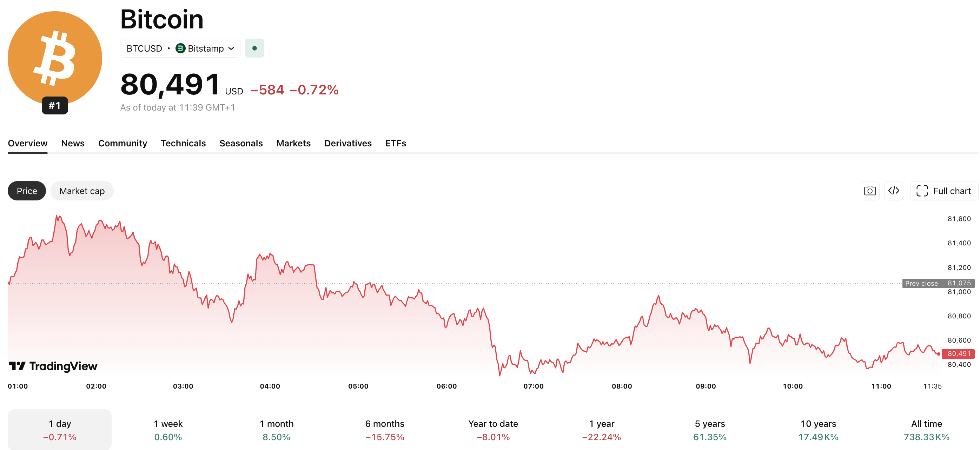Select the 1 month range
The image size is (980, 450).
(x=277, y=430)
